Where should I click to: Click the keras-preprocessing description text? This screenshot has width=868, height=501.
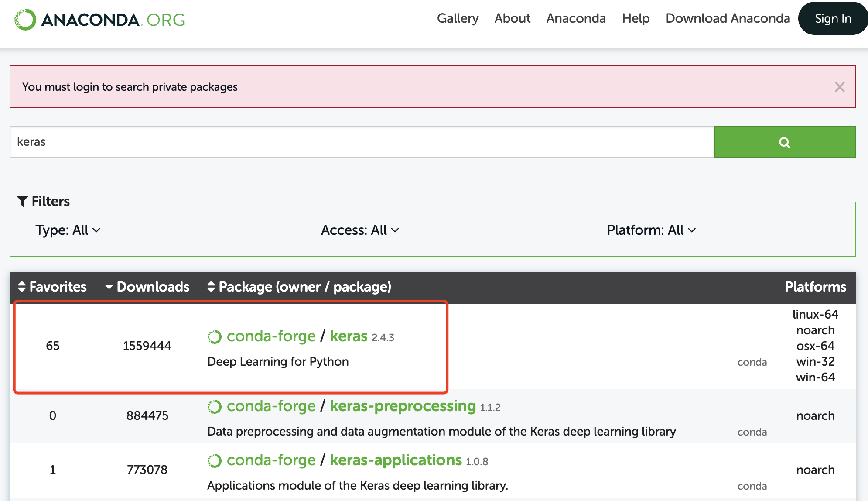pyautogui.click(x=441, y=432)
